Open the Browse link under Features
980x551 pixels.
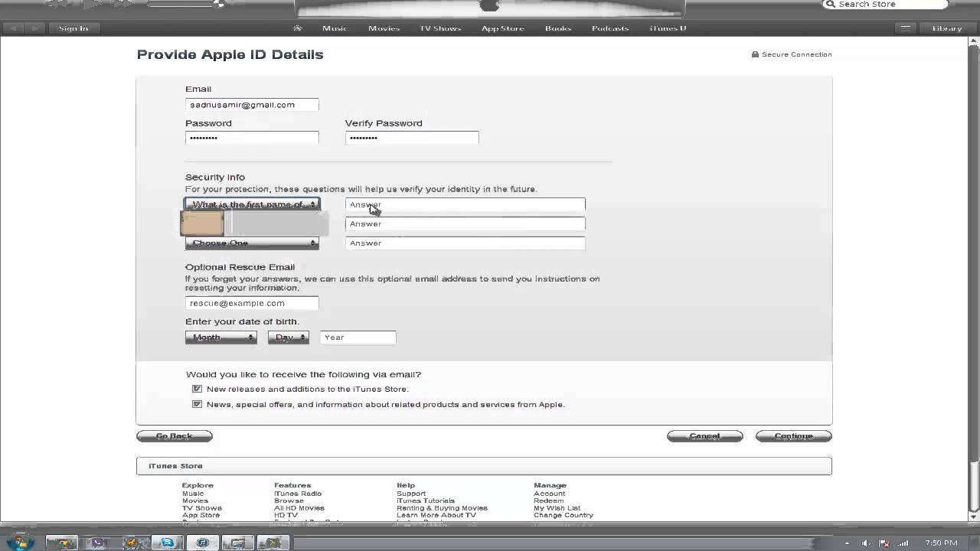[x=289, y=500]
